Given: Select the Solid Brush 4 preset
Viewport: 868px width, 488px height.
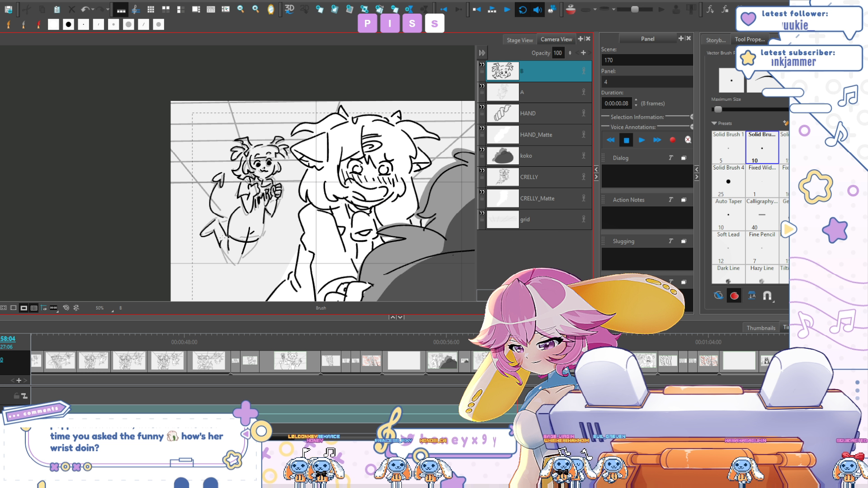Looking at the screenshot, I should 728,181.
